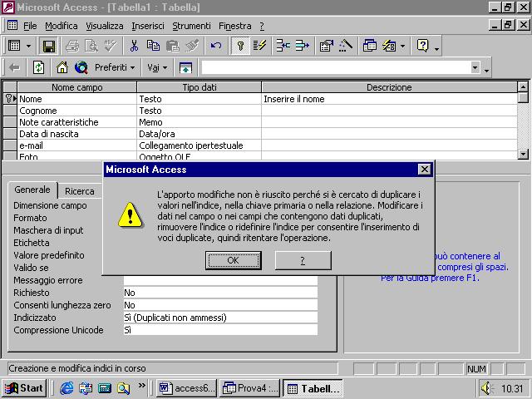532x399 pixels.
Task: Switch to the Generale tab
Action: [x=32, y=190]
